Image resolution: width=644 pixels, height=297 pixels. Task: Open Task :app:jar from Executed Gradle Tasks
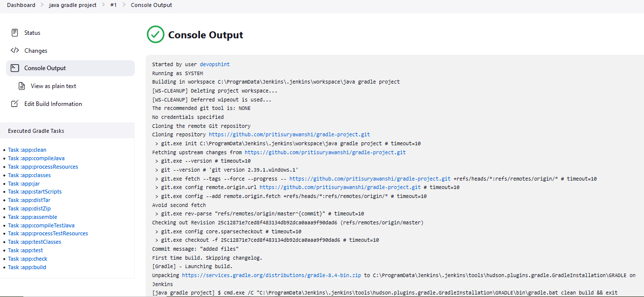(x=24, y=183)
